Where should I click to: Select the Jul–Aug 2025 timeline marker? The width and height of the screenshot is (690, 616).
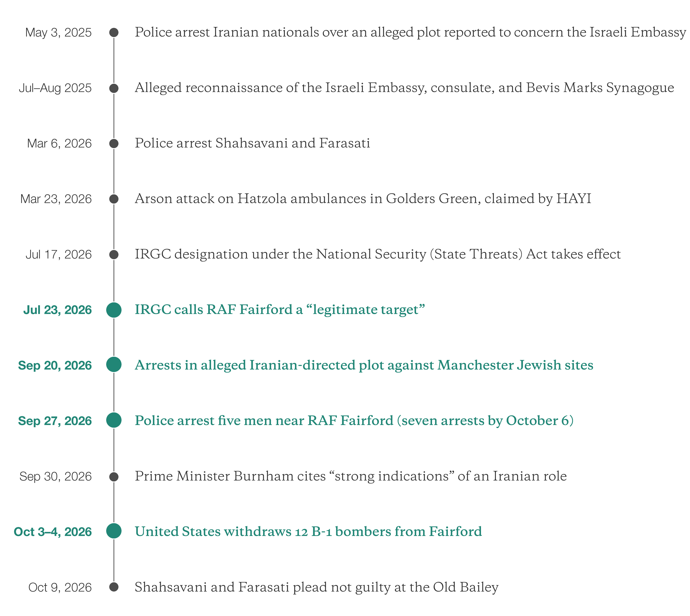(114, 88)
